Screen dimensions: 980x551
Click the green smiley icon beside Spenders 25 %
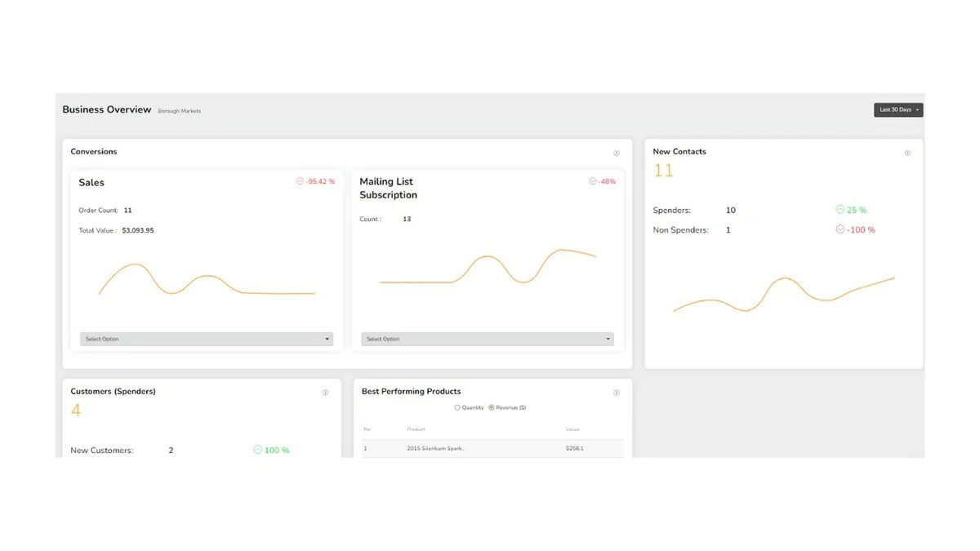tap(840, 210)
